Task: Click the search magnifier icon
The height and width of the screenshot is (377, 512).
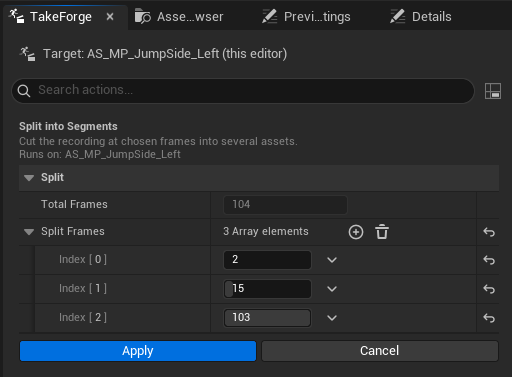Action: (x=24, y=90)
